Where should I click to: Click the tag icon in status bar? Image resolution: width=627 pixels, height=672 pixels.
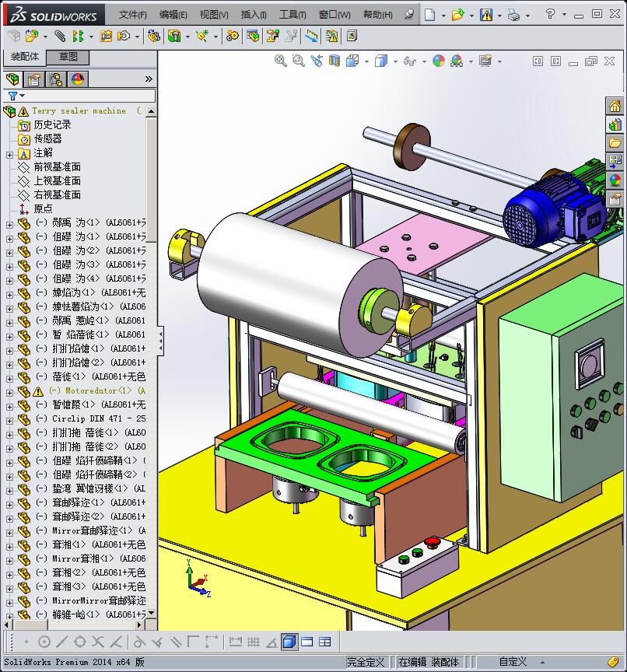[613, 662]
